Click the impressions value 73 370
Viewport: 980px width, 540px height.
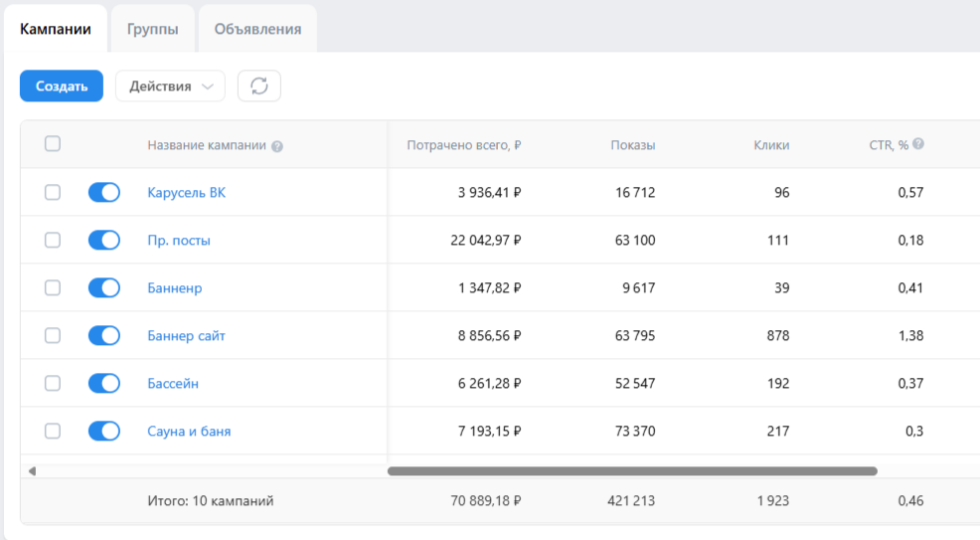(635, 431)
